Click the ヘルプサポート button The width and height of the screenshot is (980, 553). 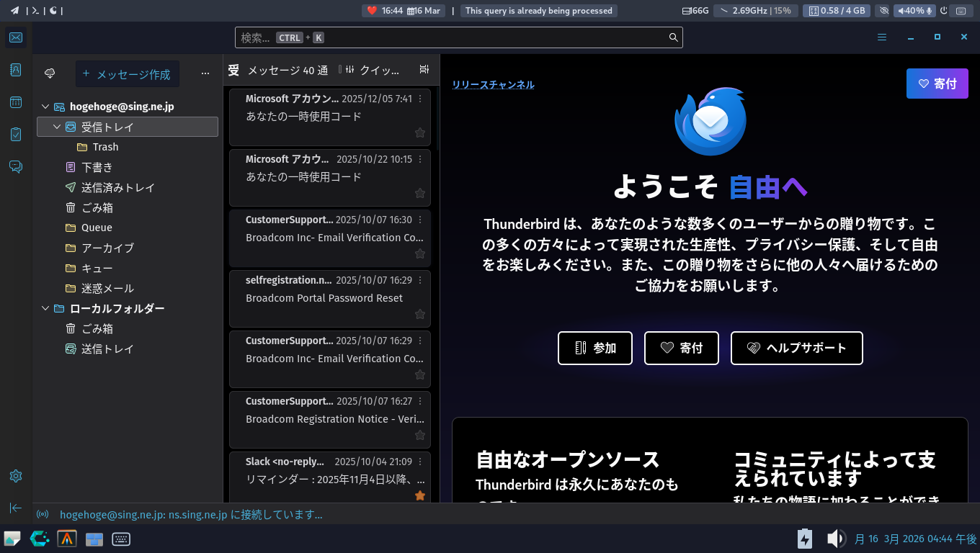(797, 348)
